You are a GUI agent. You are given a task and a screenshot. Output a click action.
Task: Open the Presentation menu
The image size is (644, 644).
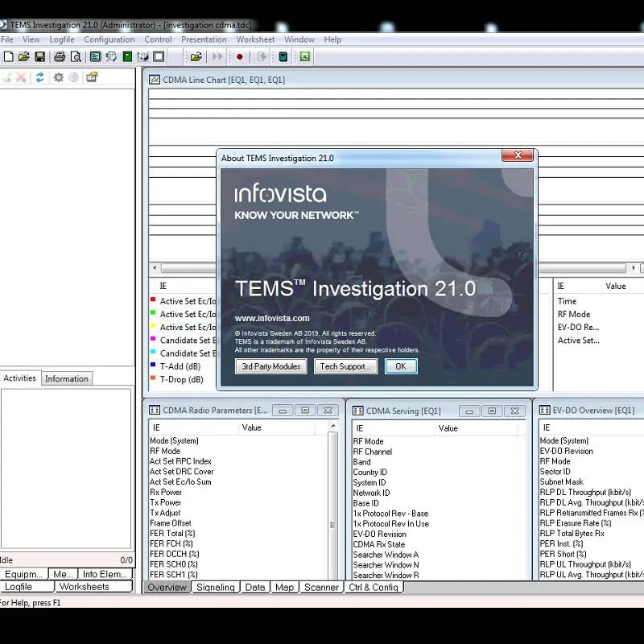click(x=204, y=39)
